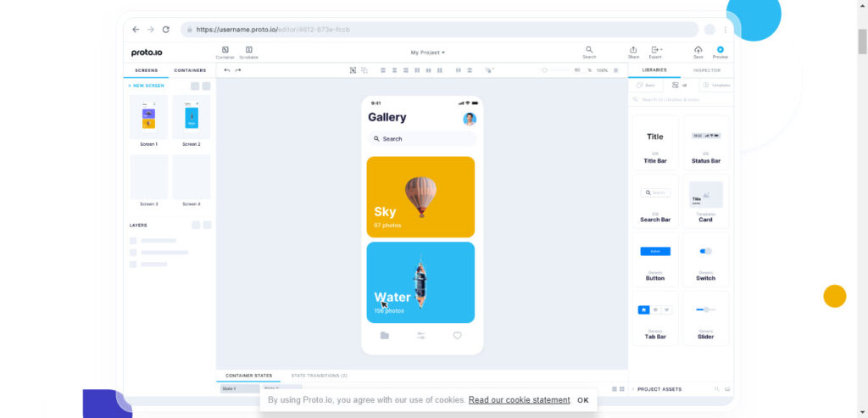The width and height of the screenshot is (868, 418).
Task: Click the browser three-dot menu
Action: 726,30
